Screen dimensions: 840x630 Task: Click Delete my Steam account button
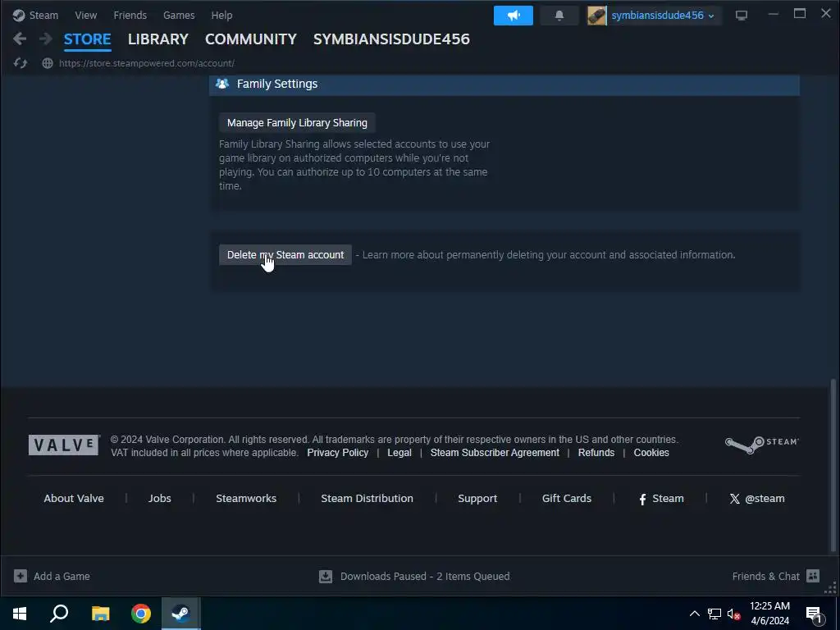click(x=285, y=255)
